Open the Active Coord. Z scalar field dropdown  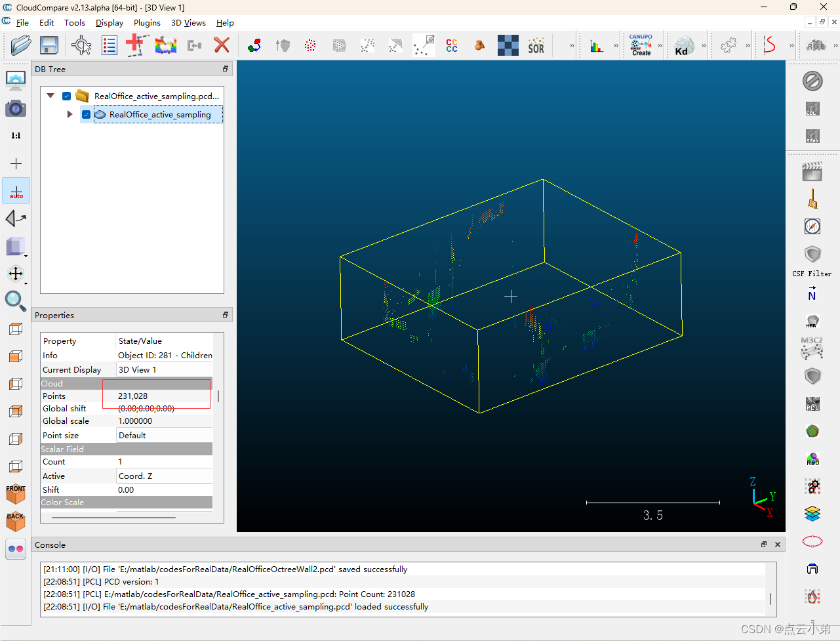(x=165, y=476)
